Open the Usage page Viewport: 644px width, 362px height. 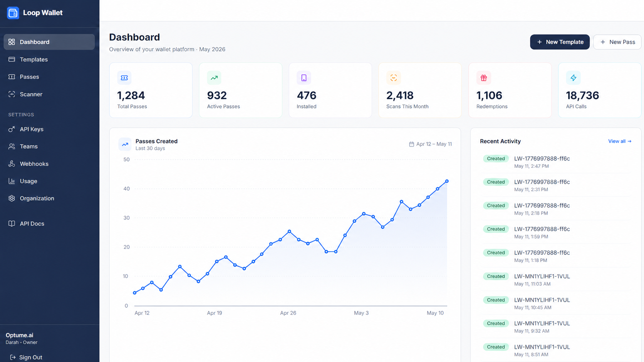click(49, 181)
